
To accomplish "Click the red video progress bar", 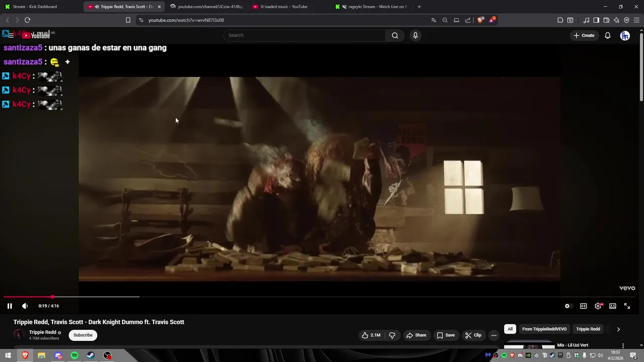I will 28,297.
